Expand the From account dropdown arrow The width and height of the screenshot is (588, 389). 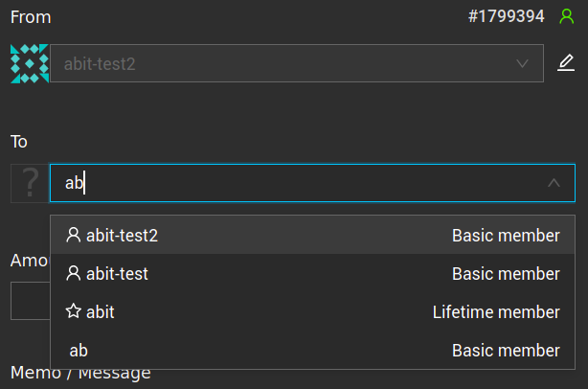tap(522, 63)
